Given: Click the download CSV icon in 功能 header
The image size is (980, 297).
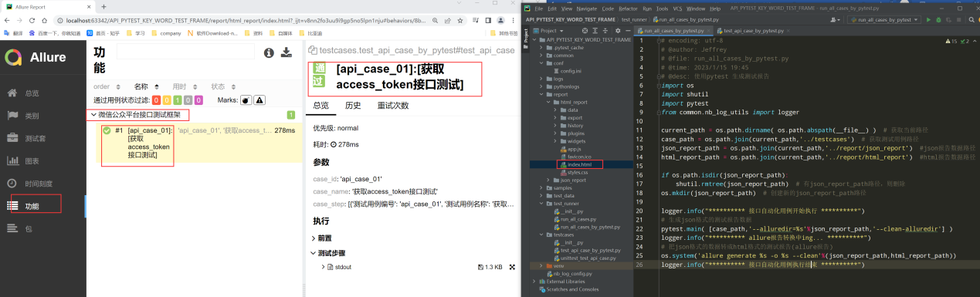Looking at the screenshot, I should (x=287, y=52).
